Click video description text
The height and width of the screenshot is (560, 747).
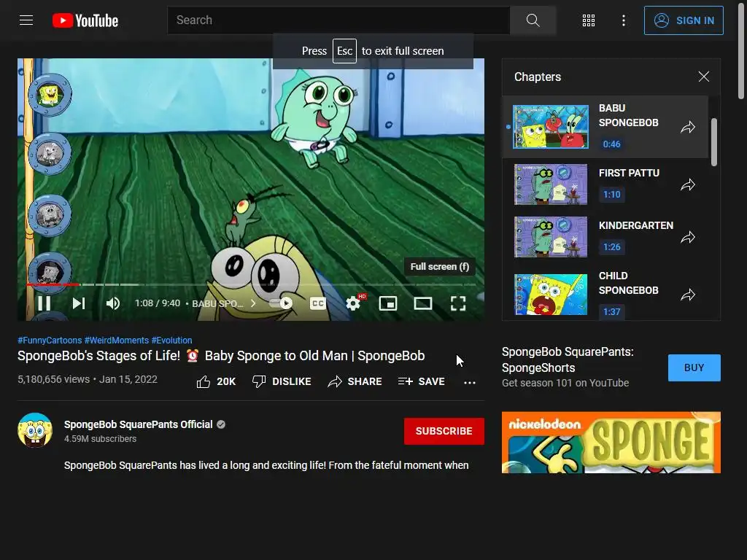pyautogui.click(x=266, y=465)
